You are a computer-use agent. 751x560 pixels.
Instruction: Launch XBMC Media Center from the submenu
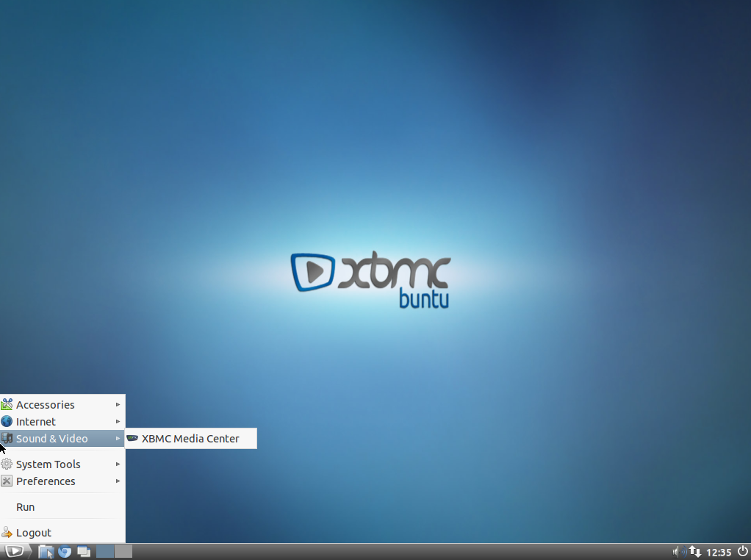(190, 438)
